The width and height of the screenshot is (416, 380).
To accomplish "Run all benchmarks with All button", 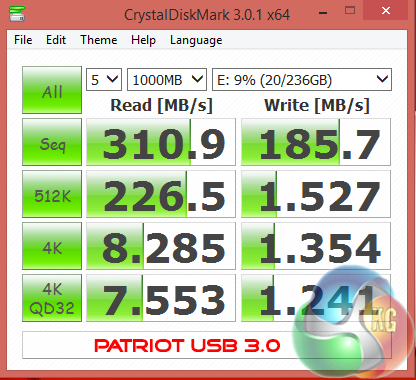I will [x=52, y=90].
